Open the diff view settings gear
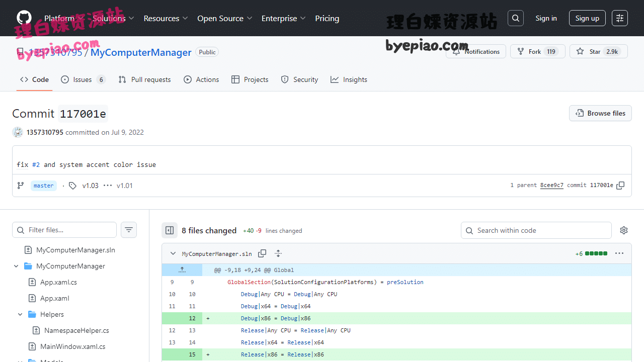The height and width of the screenshot is (362, 644). 624,230
